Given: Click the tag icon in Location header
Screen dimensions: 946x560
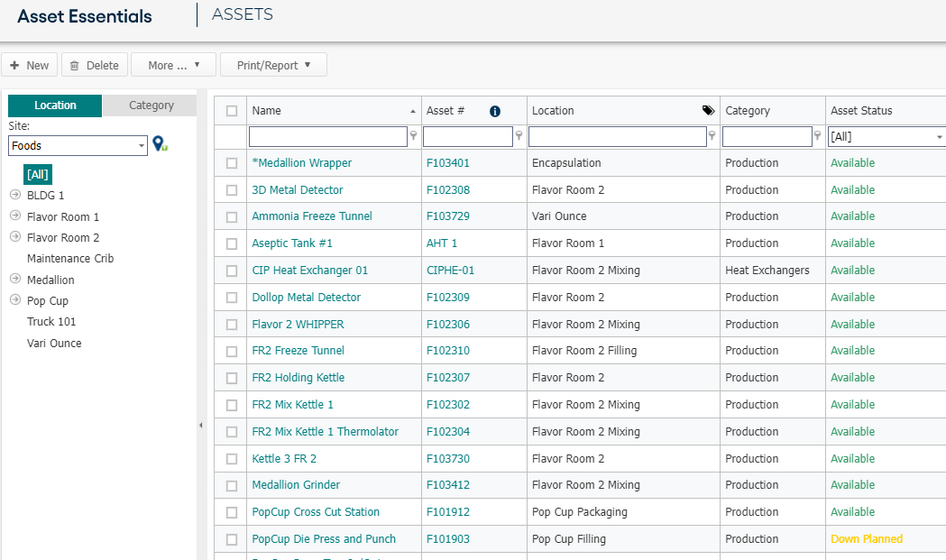Looking at the screenshot, I should (x=708, y=110).
